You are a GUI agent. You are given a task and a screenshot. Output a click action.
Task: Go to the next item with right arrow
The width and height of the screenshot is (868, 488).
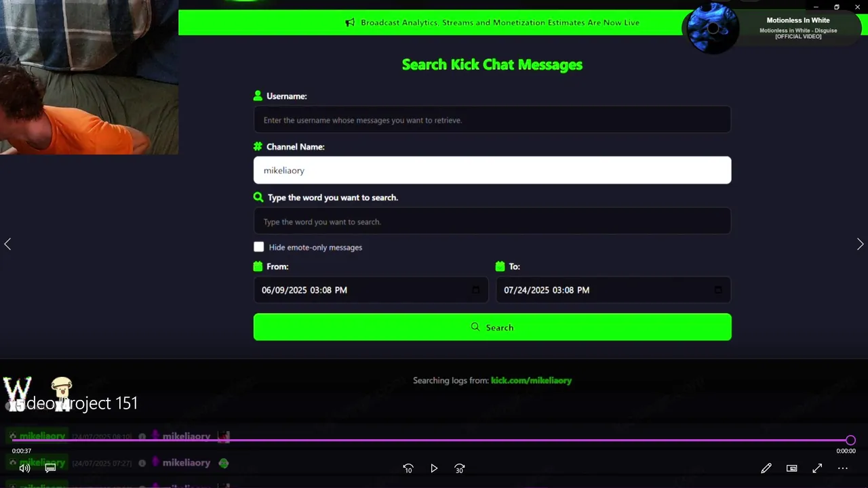coord(860,244)
